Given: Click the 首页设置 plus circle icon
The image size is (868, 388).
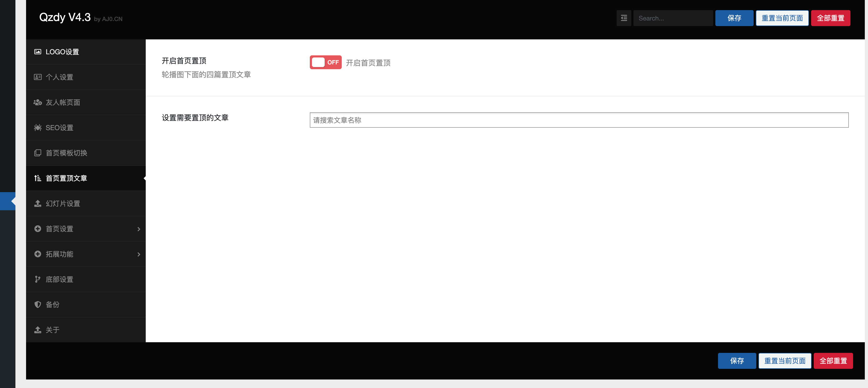Looking at the screenshot, I should [38, 229].
